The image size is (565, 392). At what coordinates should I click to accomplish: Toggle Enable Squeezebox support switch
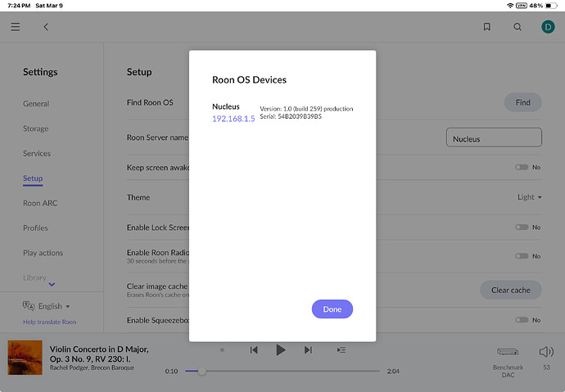(522, 320)
